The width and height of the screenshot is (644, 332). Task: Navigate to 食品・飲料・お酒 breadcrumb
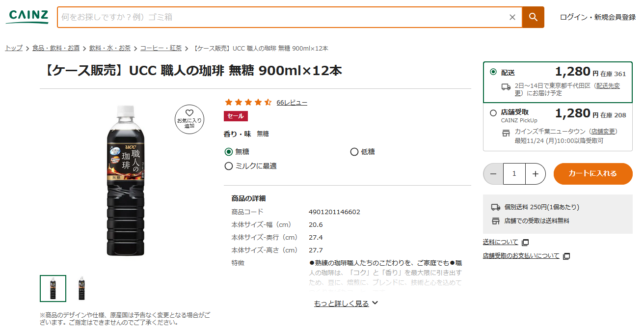click(56, 48)
